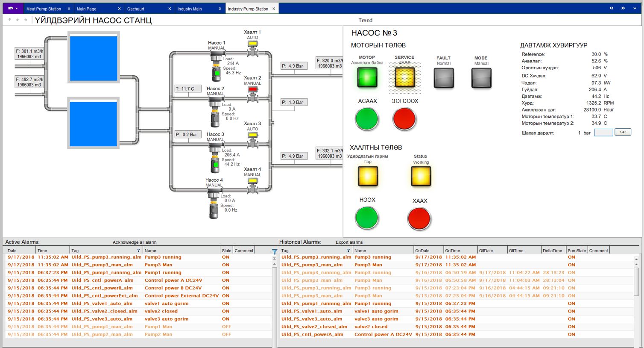
Task: Start the motor with green АСААХ button
Action: click(367, 119)
